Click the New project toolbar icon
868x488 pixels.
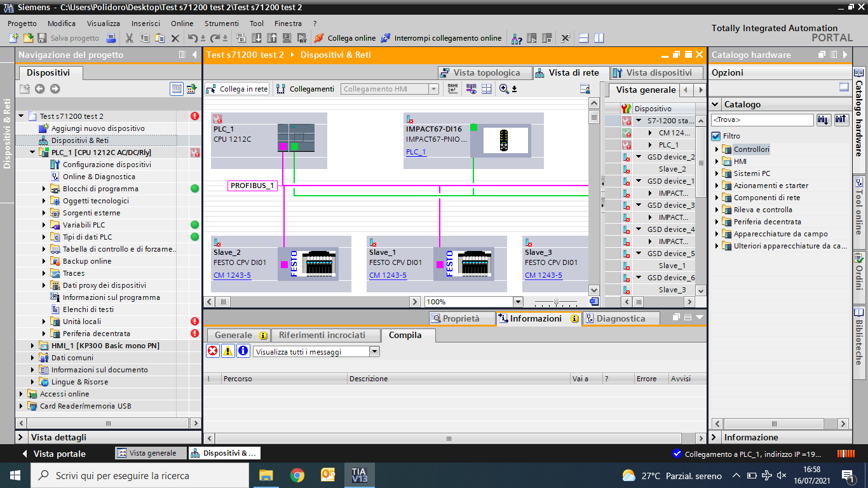point(13,38)
